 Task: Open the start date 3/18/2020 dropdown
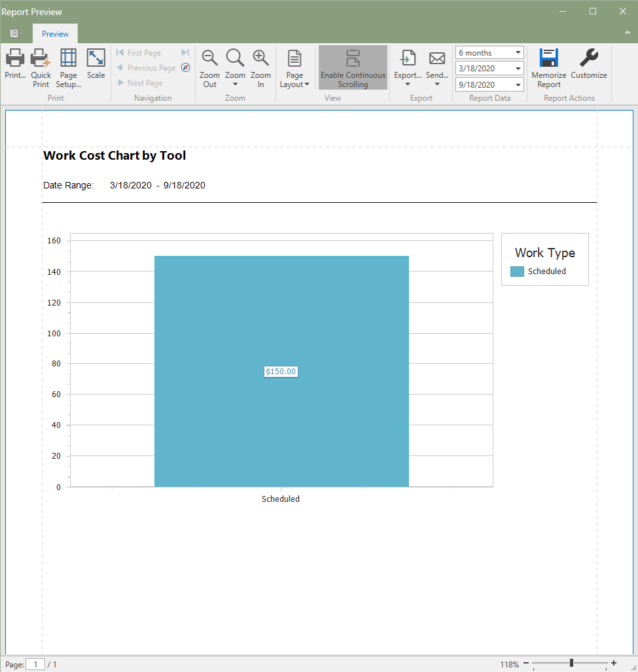(518, 68)
